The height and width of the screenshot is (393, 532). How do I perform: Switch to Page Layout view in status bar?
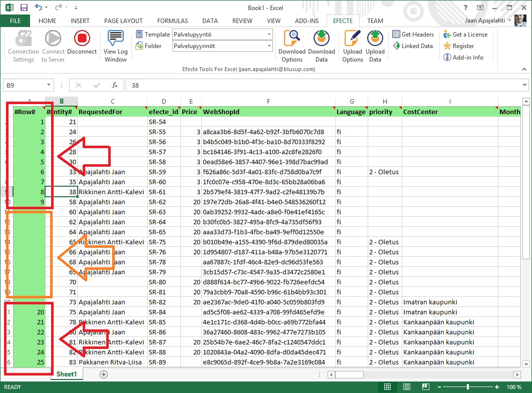click(407, 387)
